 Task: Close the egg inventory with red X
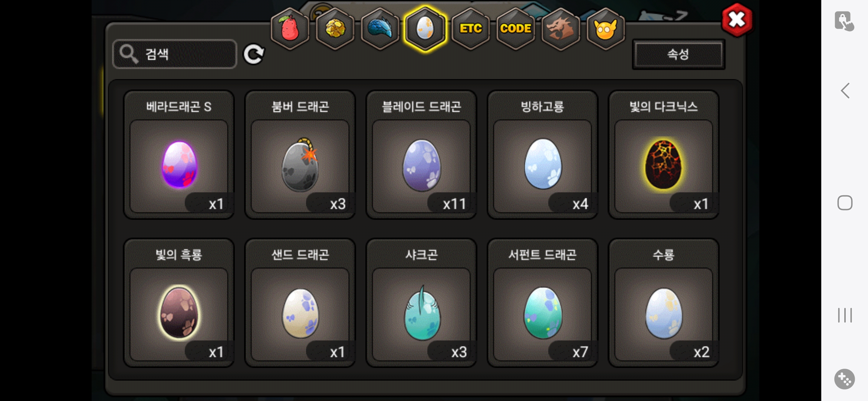[737, 20]
